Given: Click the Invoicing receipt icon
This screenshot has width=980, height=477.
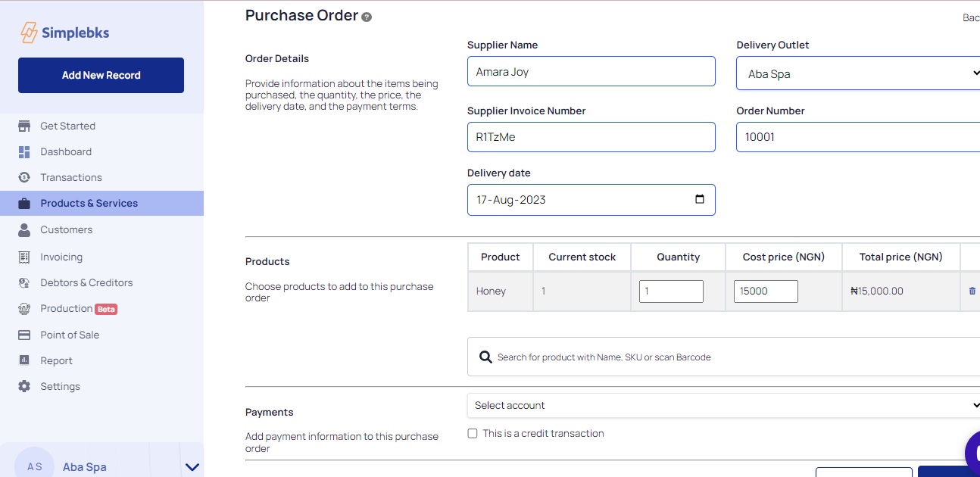Looking at the screenshot, I should click(24, 257).
